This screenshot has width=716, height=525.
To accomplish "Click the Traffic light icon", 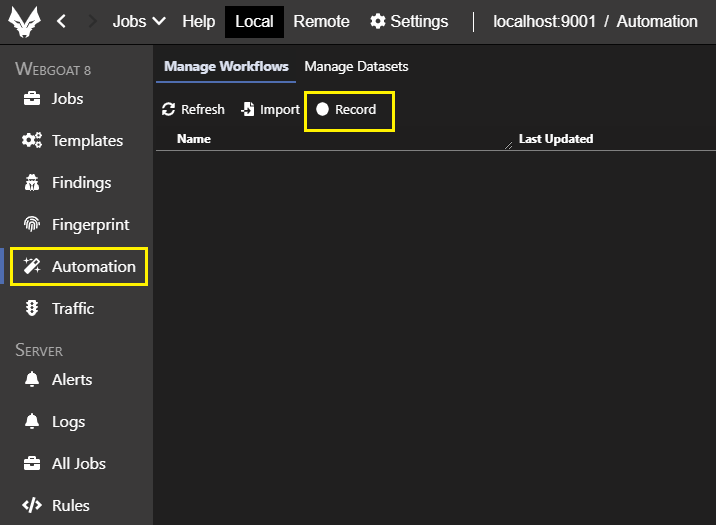I will [32, 308].
